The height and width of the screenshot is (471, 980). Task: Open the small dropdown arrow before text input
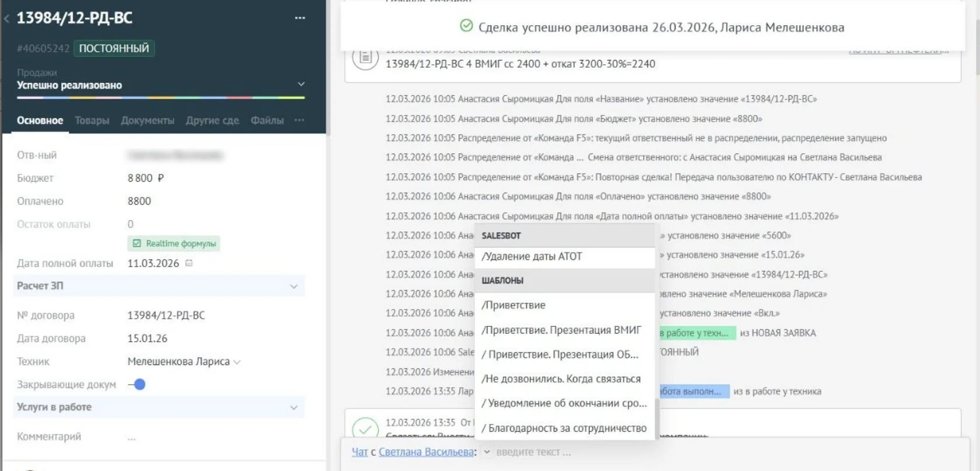487,452
